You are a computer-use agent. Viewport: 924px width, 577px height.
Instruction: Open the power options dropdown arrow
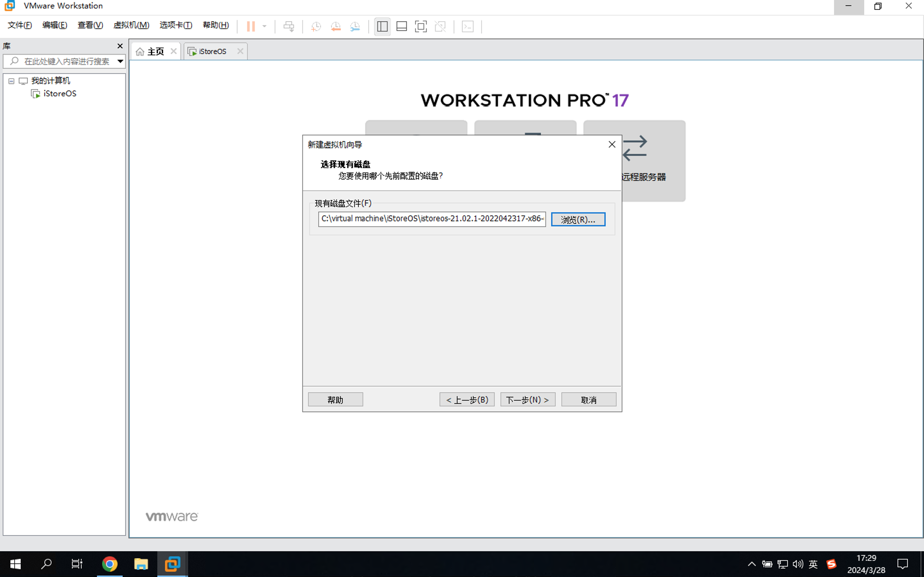[x=264, y=26]
